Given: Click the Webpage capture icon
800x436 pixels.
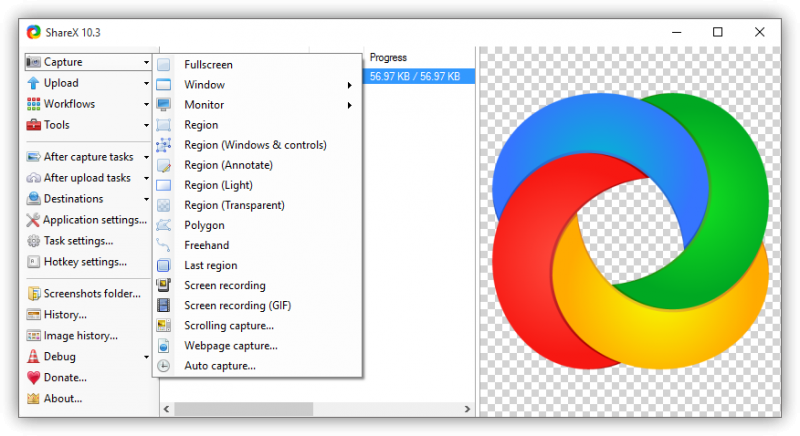Looking at the screenshot, I should [163, 346].
